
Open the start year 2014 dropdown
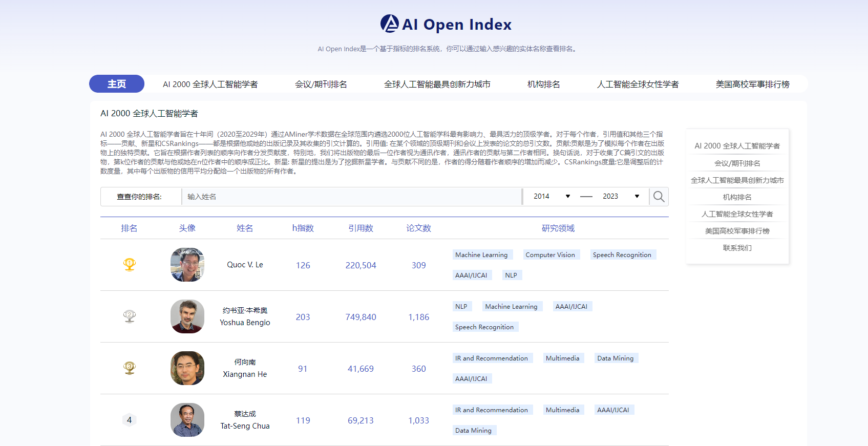(x=552, y=196)
